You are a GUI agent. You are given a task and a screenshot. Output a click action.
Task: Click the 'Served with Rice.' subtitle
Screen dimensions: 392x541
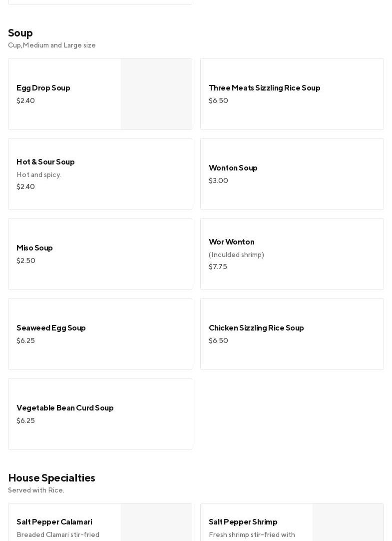[36, 490]
